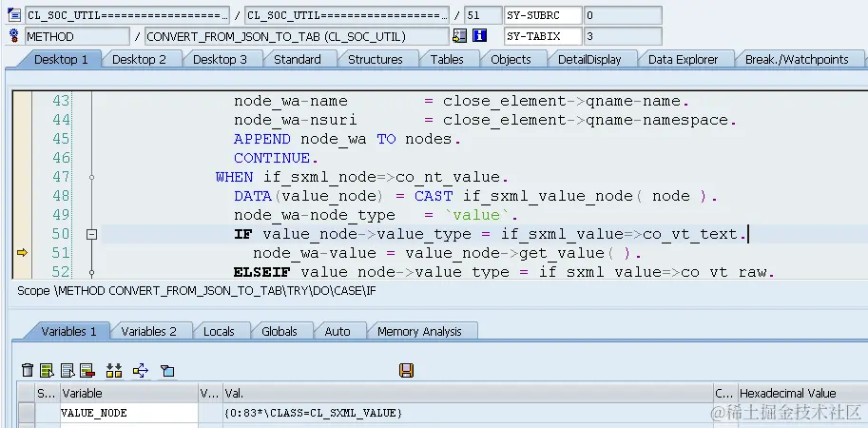Switch to the Desktop 2 tab
Viewport: 868px width, 428px height.
tap(139, 59)
